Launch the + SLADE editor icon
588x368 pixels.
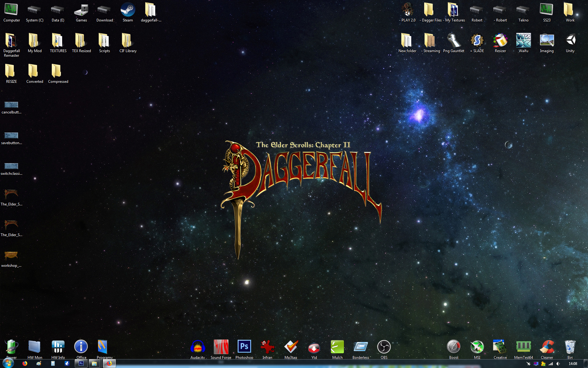point(477,44)
